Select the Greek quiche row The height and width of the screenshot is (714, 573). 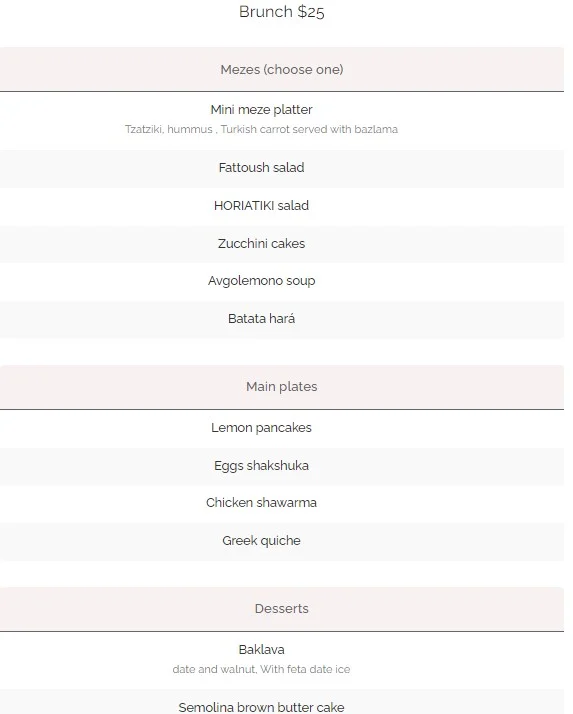(x=282, y=541)
